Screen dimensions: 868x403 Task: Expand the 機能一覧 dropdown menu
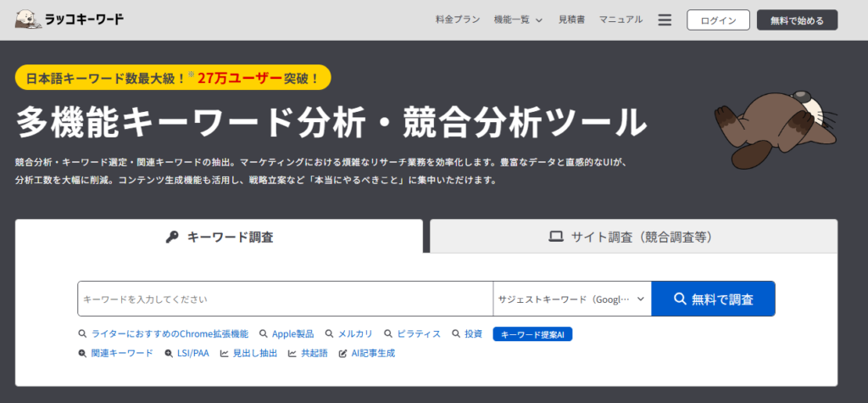(x=518, y=20)
